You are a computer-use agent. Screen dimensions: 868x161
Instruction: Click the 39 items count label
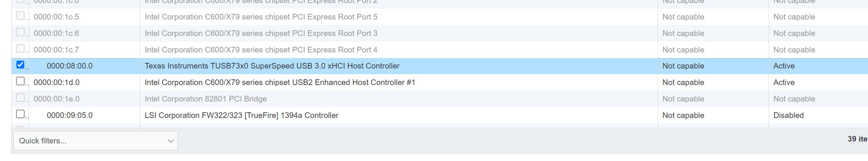coord(858,139)
